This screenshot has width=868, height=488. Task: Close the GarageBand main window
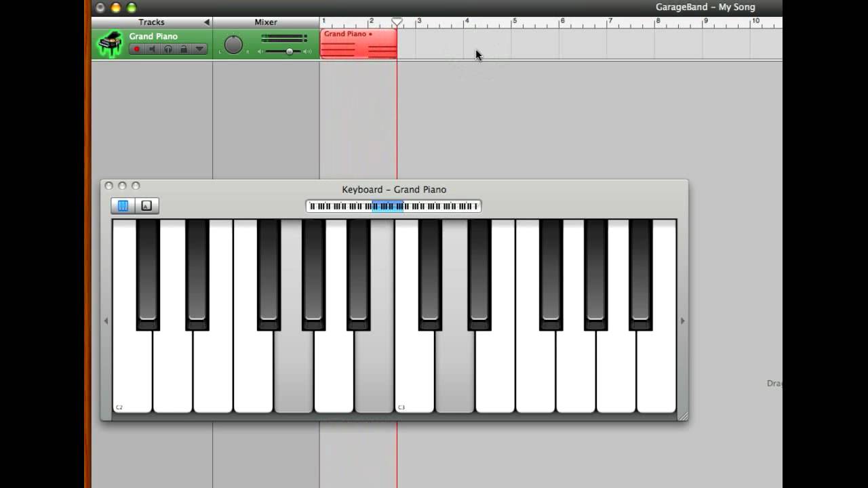(x=100, y=7)
